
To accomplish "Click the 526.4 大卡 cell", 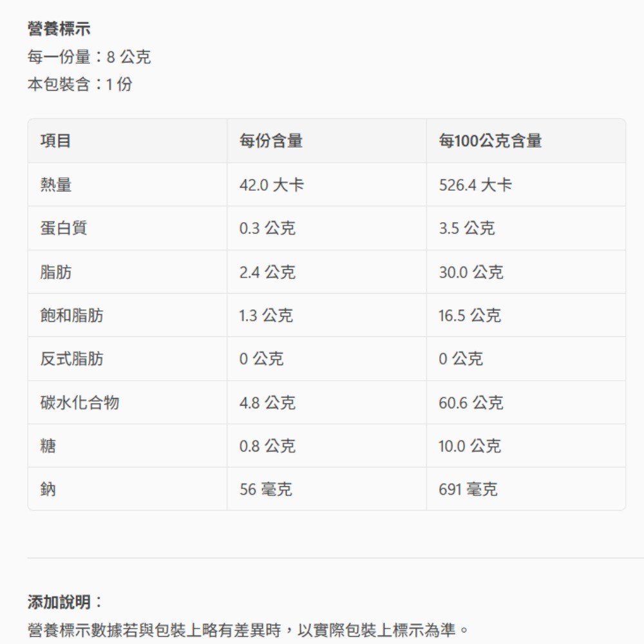I will point(475,185).
